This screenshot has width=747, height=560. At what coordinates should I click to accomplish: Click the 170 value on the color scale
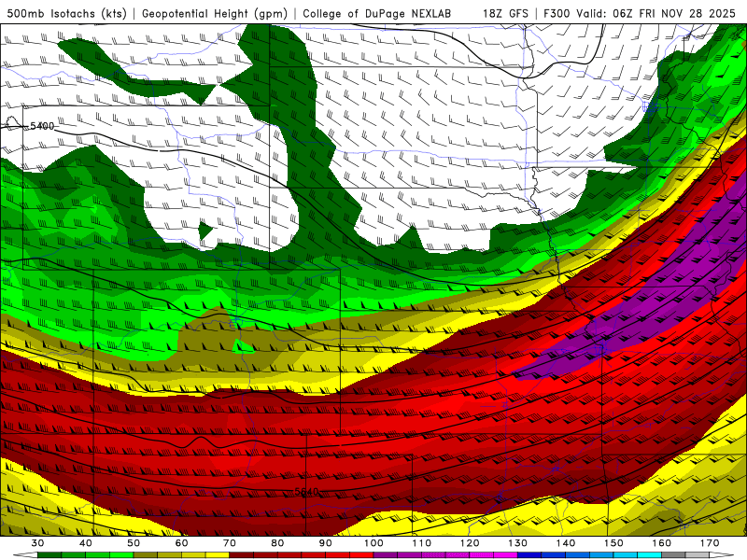coord(710,543)
